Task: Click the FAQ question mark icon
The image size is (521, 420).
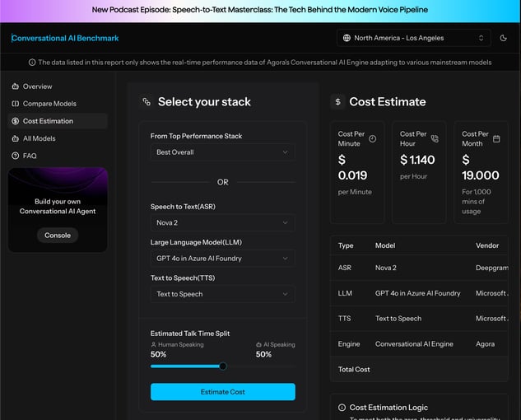Action: click(16, 156)
